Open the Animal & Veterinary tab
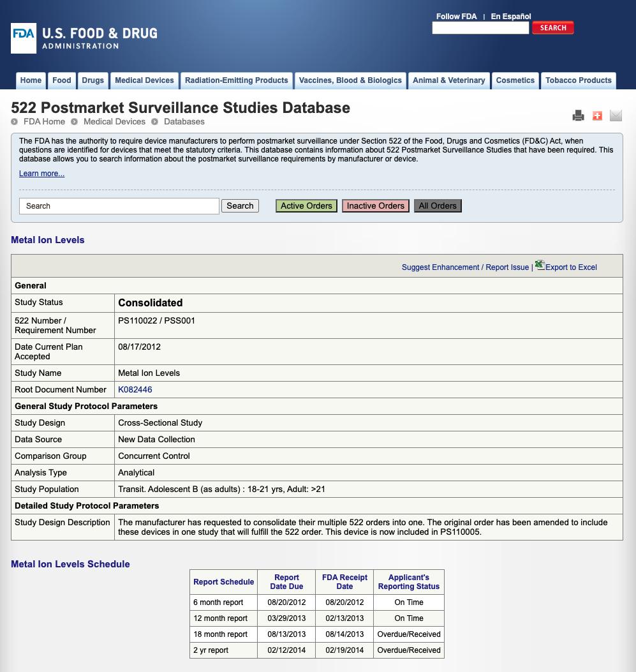This screenshot has height=672, width=636. (449, 80)
